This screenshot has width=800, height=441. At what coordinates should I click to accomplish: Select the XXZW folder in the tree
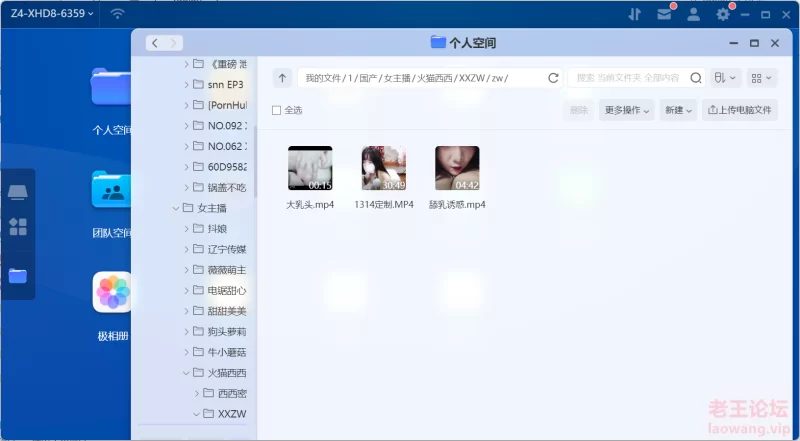pyautogui.click(x=231, y=413)
